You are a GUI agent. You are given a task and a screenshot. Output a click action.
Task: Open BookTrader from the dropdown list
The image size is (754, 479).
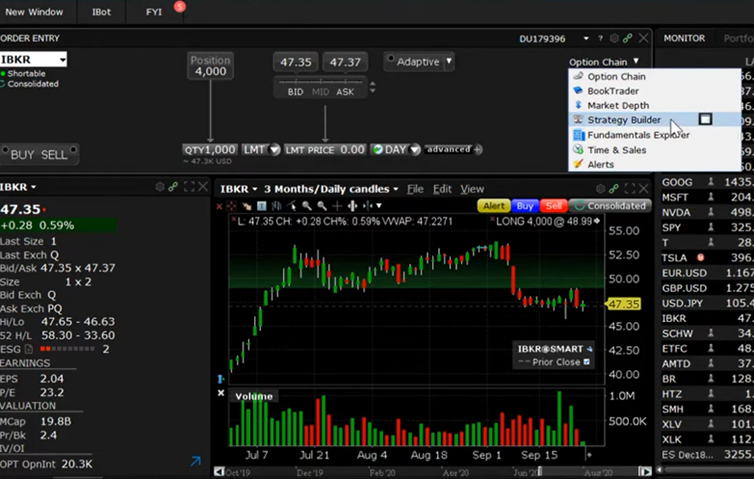(613, 91)
